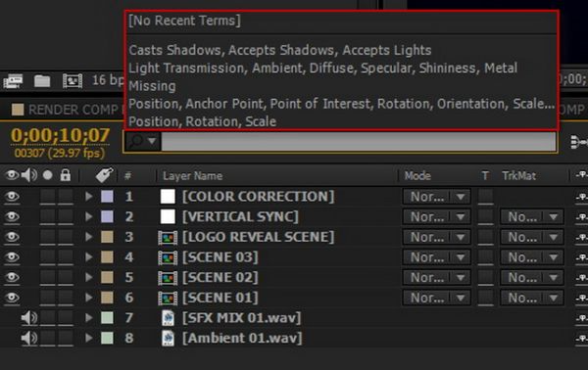Mute the Ambient 01.wav audio layer
Screen dimensions: 588x370
28,338
